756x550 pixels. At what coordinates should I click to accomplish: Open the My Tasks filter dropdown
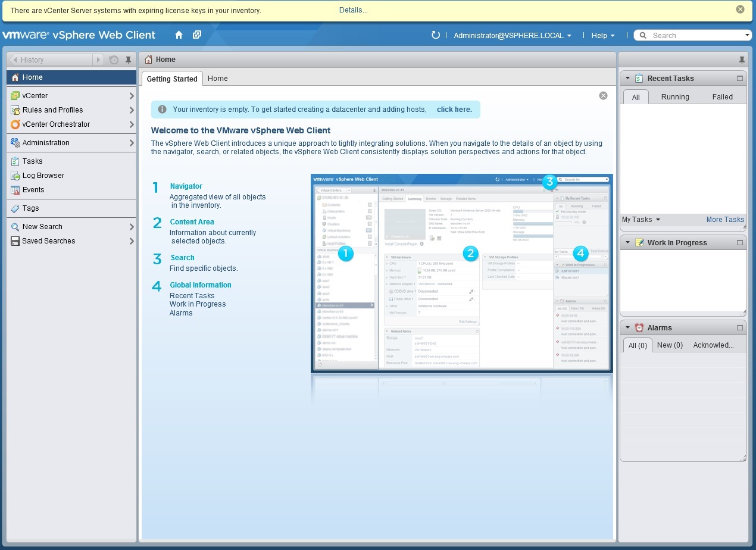click(x=641, y=220)
